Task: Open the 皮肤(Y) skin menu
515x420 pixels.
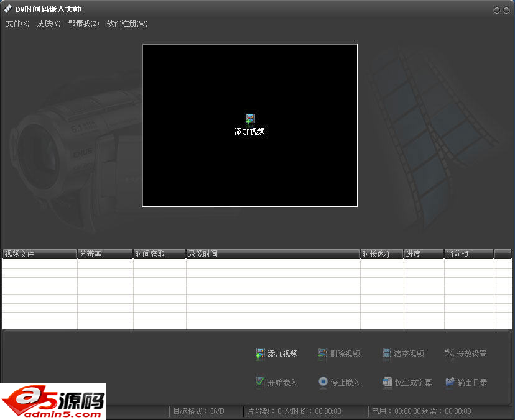Action: [x=48, y=24]
